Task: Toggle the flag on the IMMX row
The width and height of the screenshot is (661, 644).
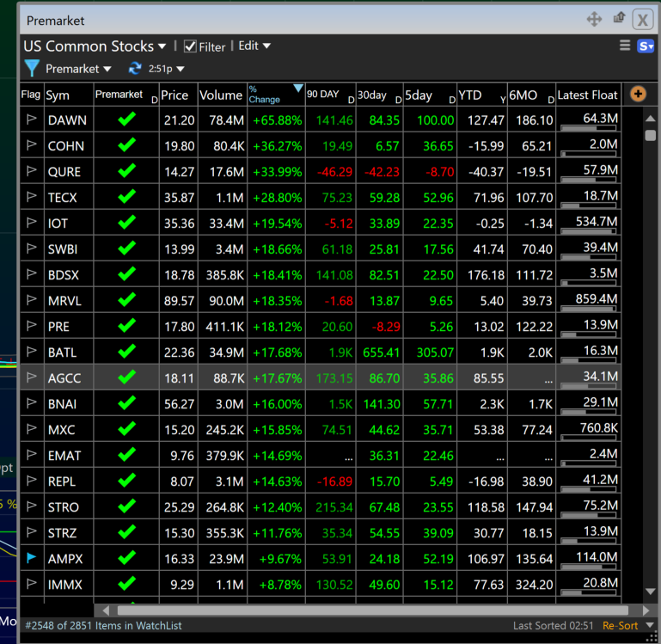Action: pyautogui.click(x=32, y=584)
